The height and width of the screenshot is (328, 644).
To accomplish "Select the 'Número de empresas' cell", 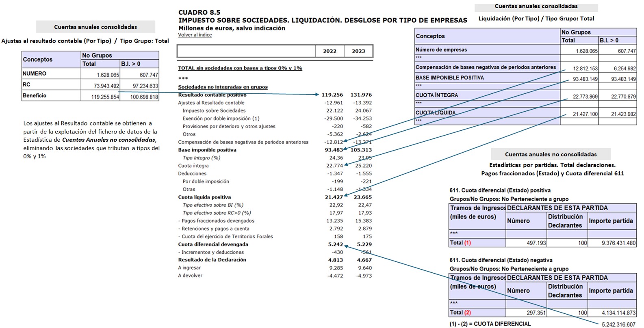I will click(441, 50).
